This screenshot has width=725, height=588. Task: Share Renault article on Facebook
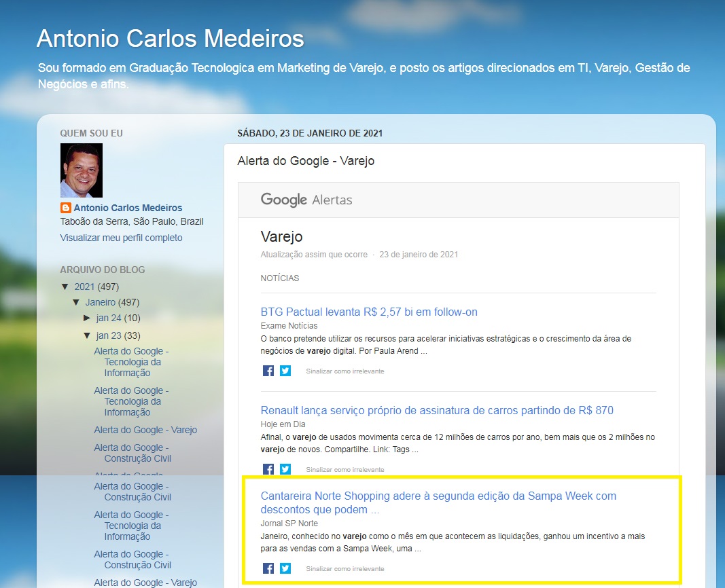(268, 469)
